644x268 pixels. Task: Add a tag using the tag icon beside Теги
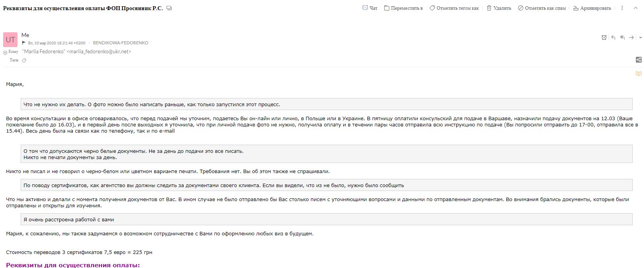[x=24, y=61]
